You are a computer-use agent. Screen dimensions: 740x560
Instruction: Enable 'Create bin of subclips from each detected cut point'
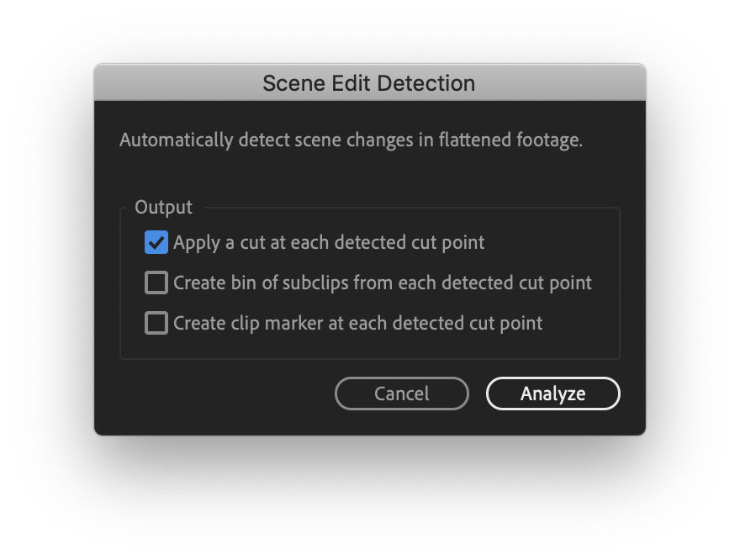pyautogui.click(x=156, y=283)
